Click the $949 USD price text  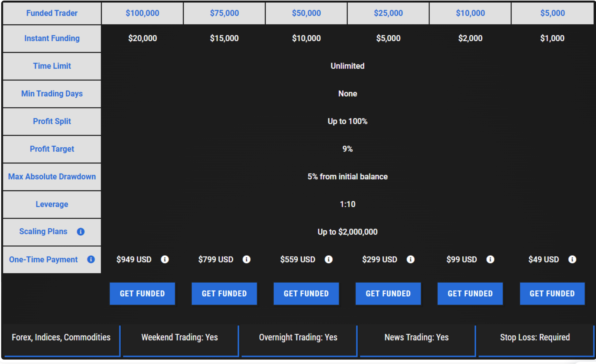click(x=134, y=259)
